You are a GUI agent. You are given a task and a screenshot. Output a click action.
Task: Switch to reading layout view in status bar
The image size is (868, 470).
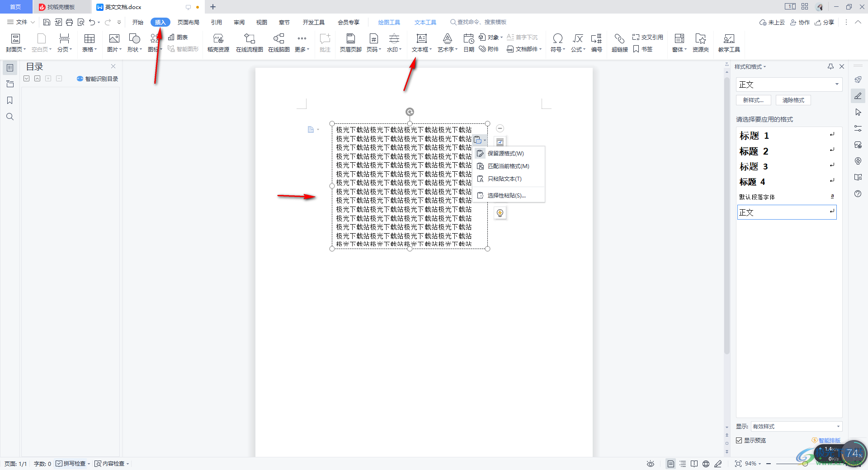click(694, 464)
